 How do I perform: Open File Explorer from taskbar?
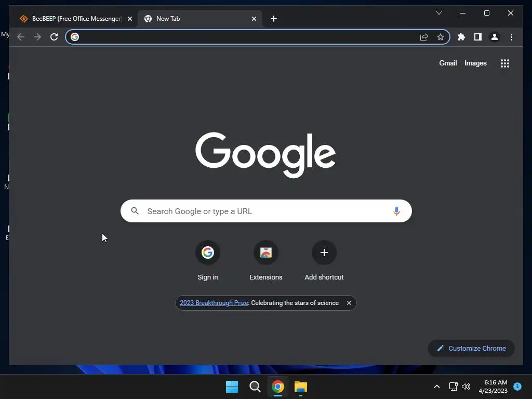301,387
